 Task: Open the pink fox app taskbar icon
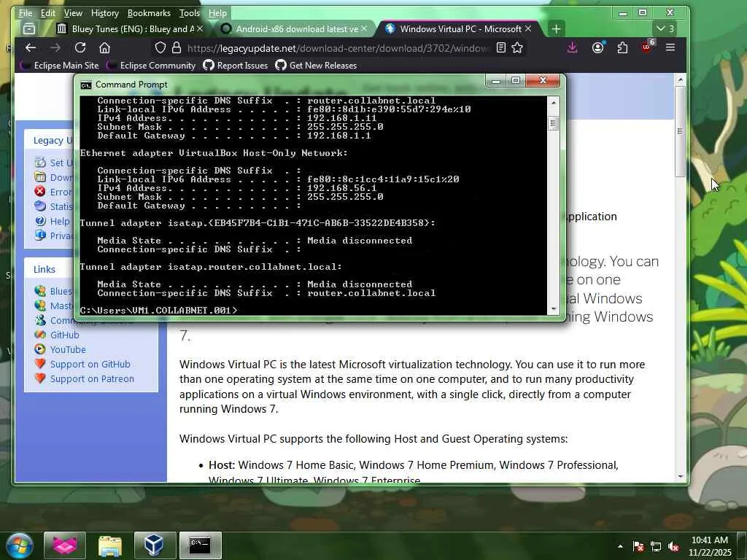point(65,545)
